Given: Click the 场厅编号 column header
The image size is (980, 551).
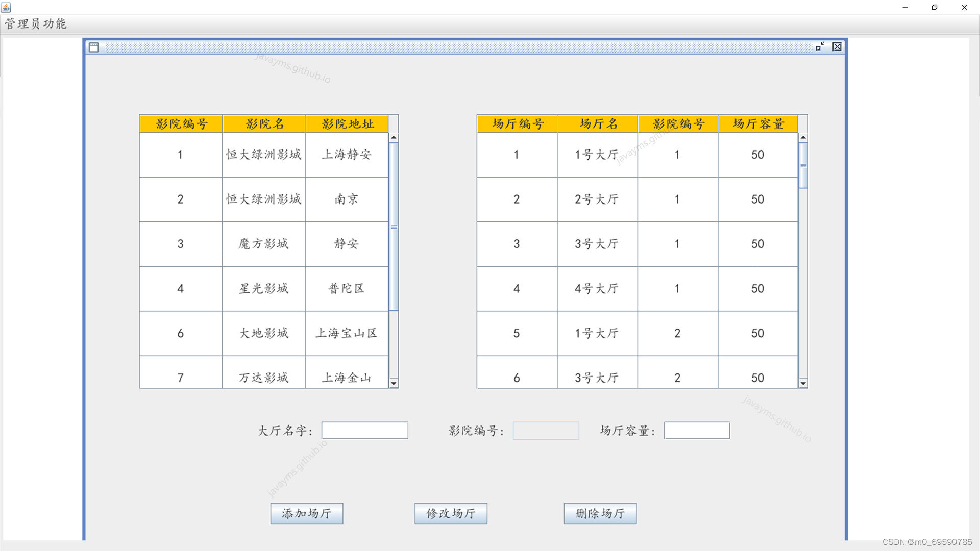Looking at the screenshot, I should [517, 124].
